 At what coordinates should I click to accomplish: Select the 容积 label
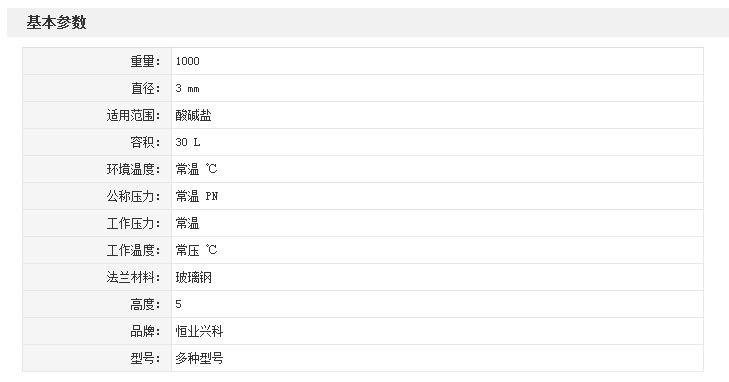[146, 142]
